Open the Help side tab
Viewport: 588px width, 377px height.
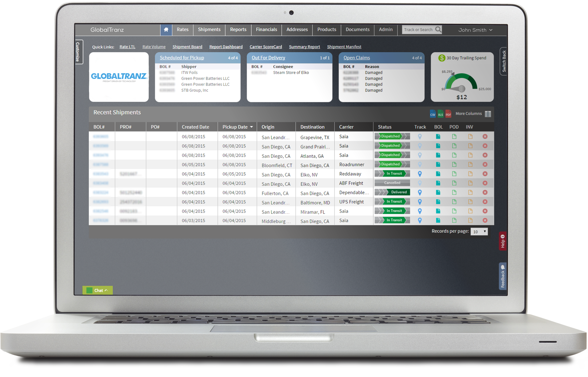pos(503,241)
